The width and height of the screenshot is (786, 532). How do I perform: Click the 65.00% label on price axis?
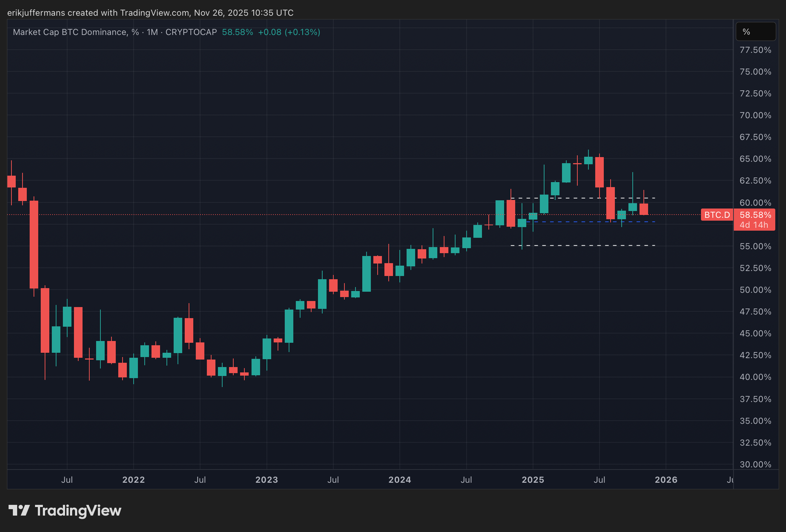tap(755, 159)
